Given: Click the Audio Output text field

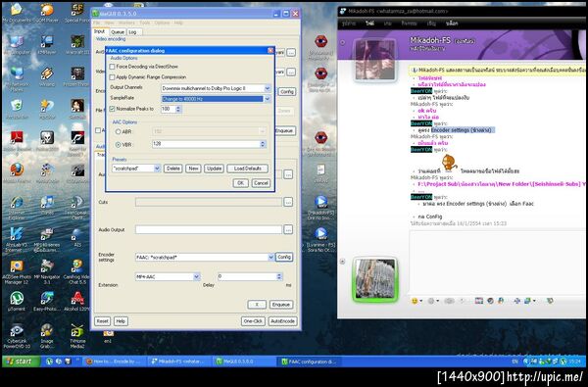Looking at the screenshot, I should click(209, 229).
